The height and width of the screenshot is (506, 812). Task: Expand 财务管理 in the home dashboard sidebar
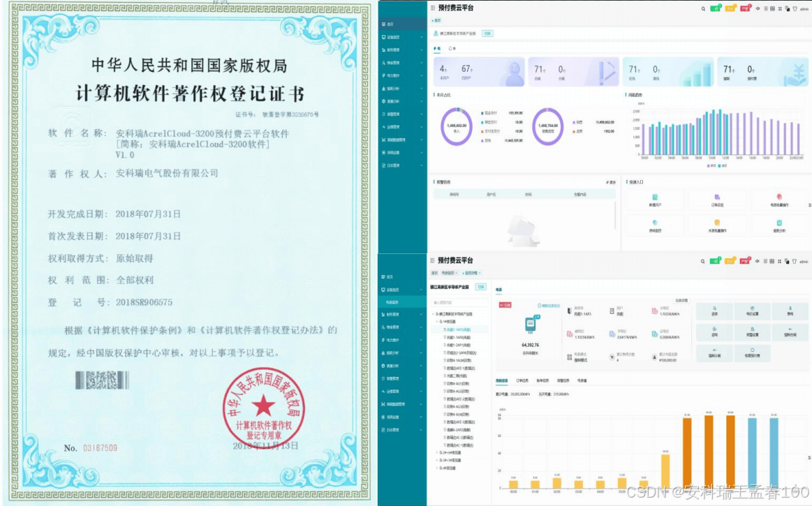click(x=402, y=50)
